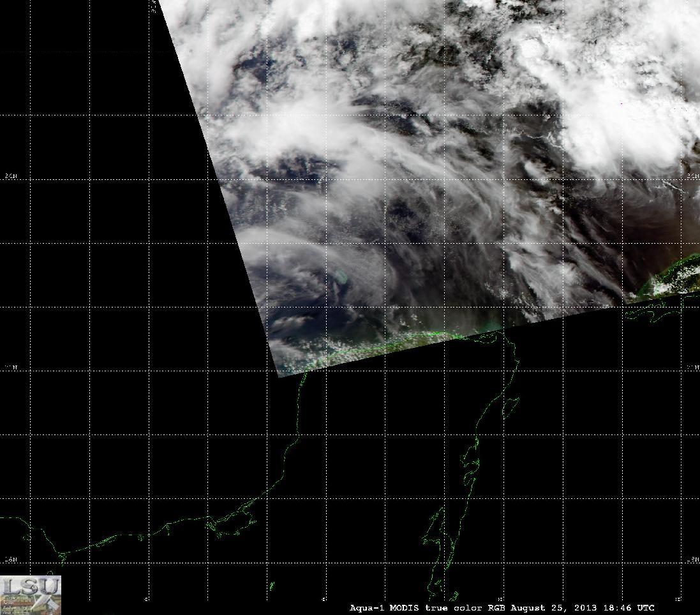Click the 24N latitude label on right edge
The image size is (700, 615).
[x=693, y=176]
